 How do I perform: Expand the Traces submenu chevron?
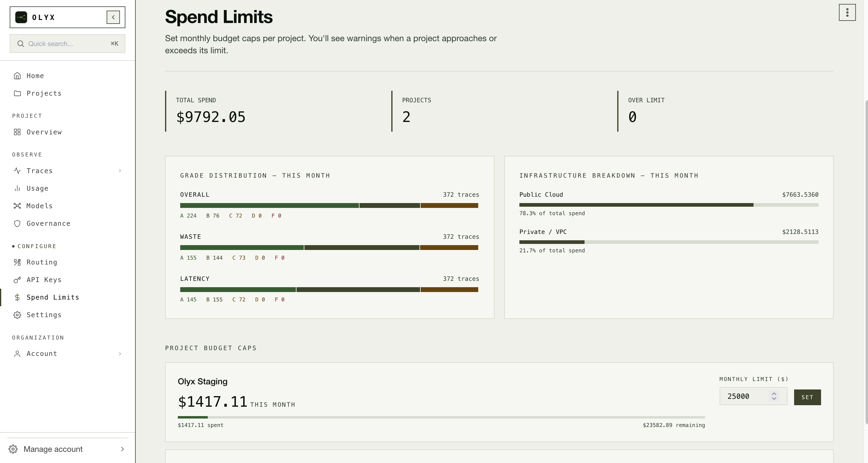tap(120, 171)
